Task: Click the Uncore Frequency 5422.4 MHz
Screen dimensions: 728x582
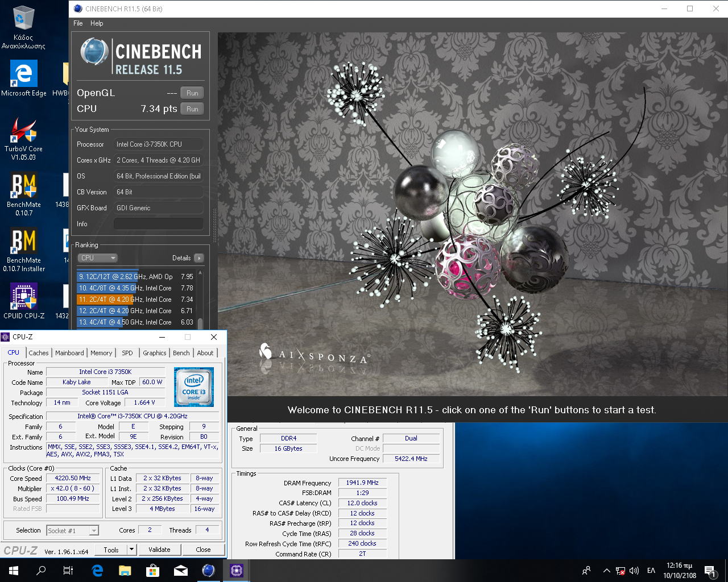Action: point(411,459)
